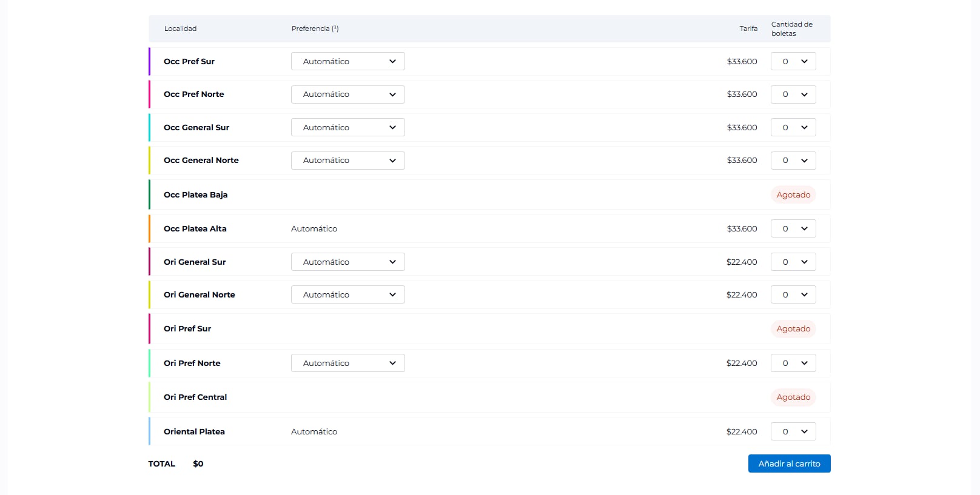This screenshot has width=980, height=495.
Task: Click the Ori Pref Central locality name
Action: pyautogui.click(x=195, y=397)
